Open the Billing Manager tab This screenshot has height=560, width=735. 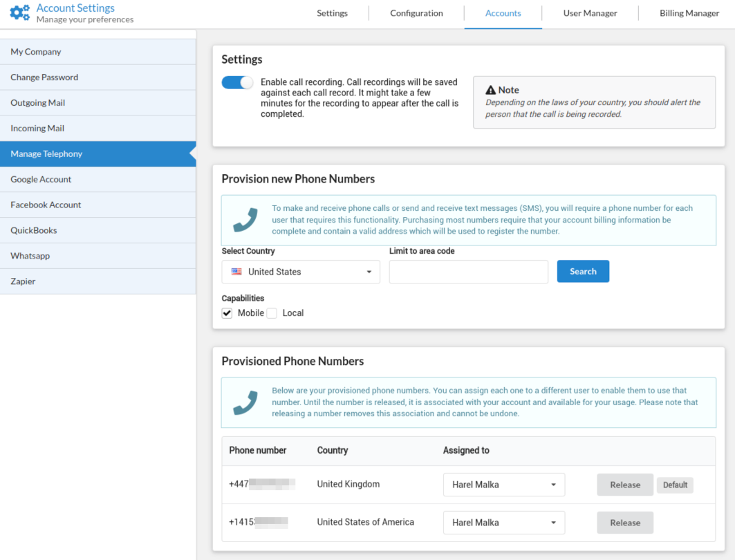pos(689,13)
